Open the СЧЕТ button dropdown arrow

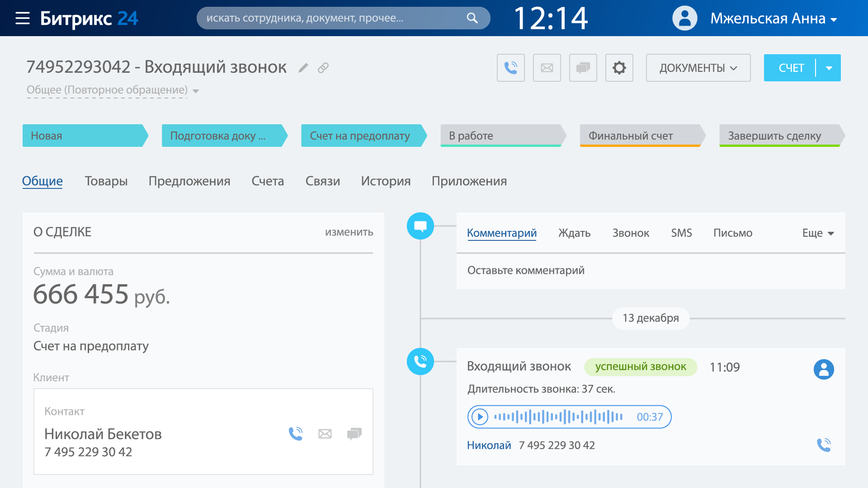pos(829,68)
